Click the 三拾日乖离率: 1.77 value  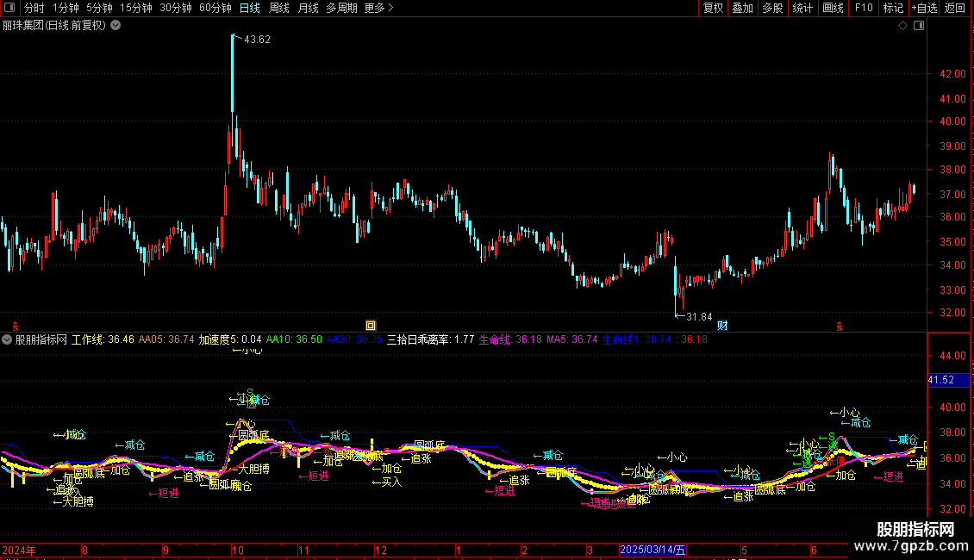pyautogui.click(x=430, y=339)
